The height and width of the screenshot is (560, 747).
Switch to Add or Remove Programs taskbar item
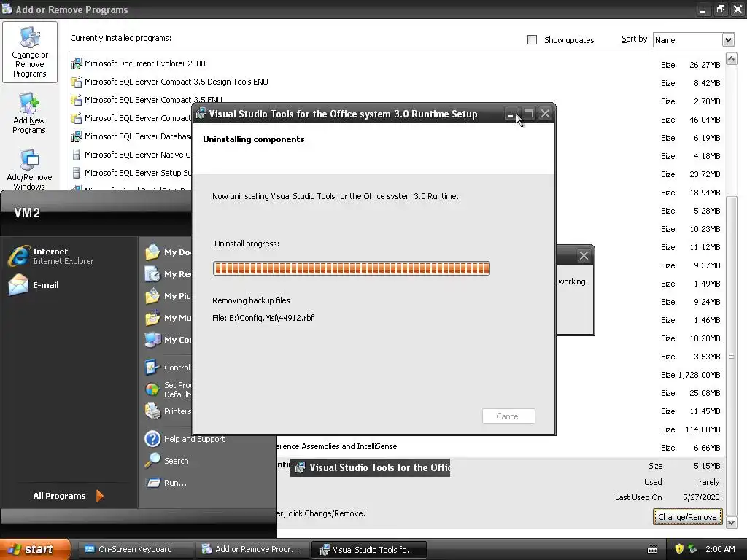252,549
